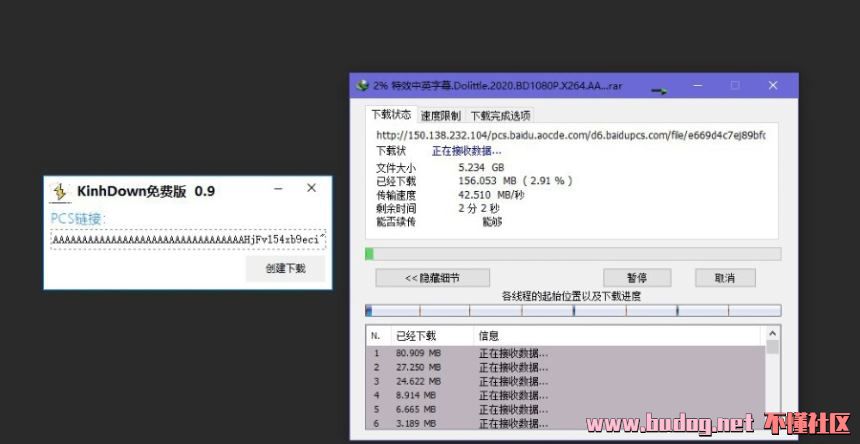The width and height of the screenshot is (860, 444).
Task: Switch to the 下载状态 tab
Action: tap(390, 115)
